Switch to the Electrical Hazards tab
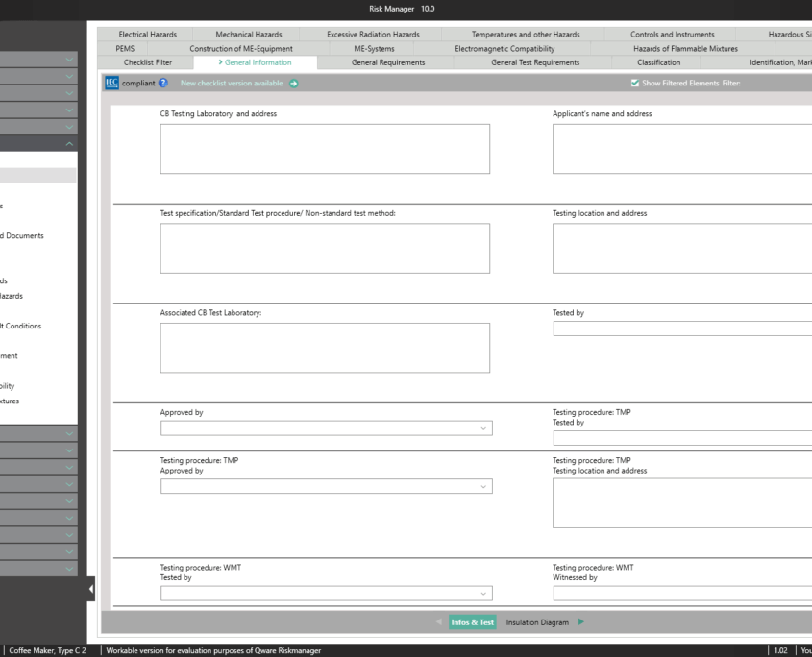The height and width of the screenshot is (657, 812). pos(147,35)
